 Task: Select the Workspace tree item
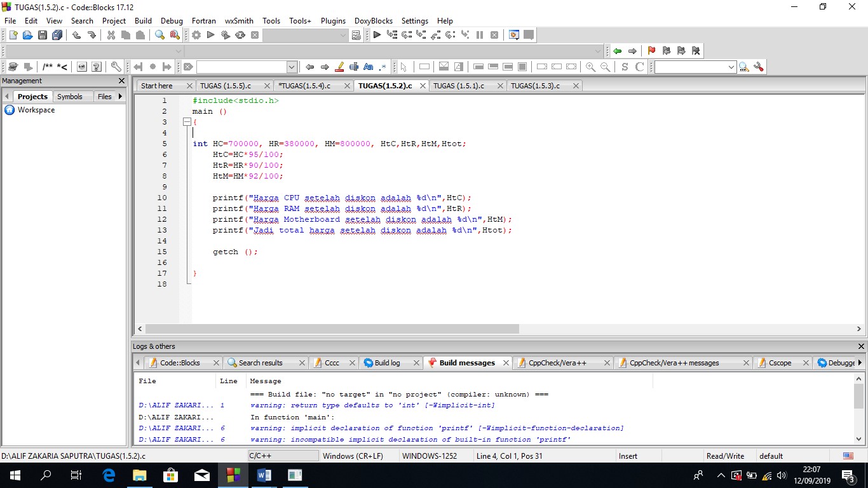36,110
